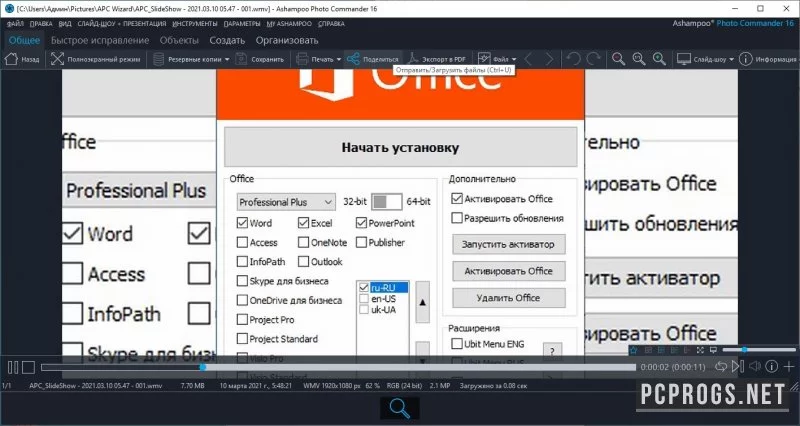Screen dimensions: 800x426
Task: Stop the video with square button
Action: click(29, 367)
